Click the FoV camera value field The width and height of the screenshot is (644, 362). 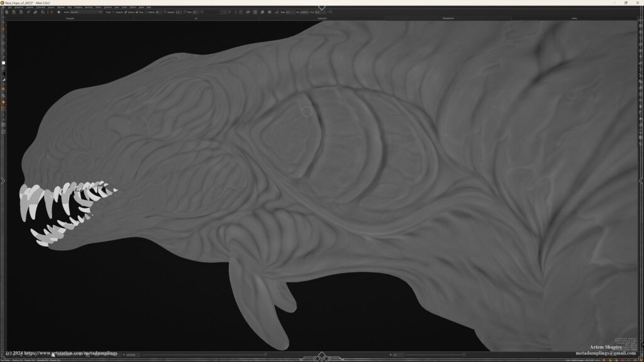click(317, 12)
